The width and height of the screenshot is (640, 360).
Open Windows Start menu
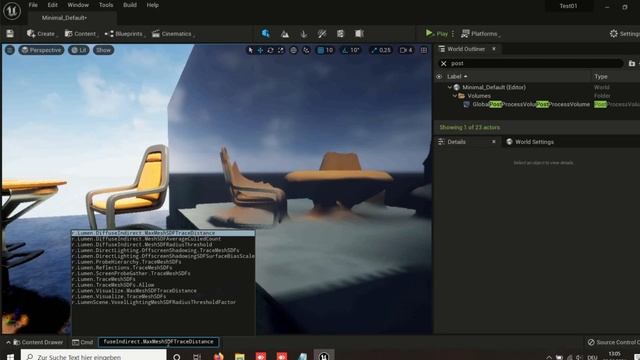click(x=10, y=356)
